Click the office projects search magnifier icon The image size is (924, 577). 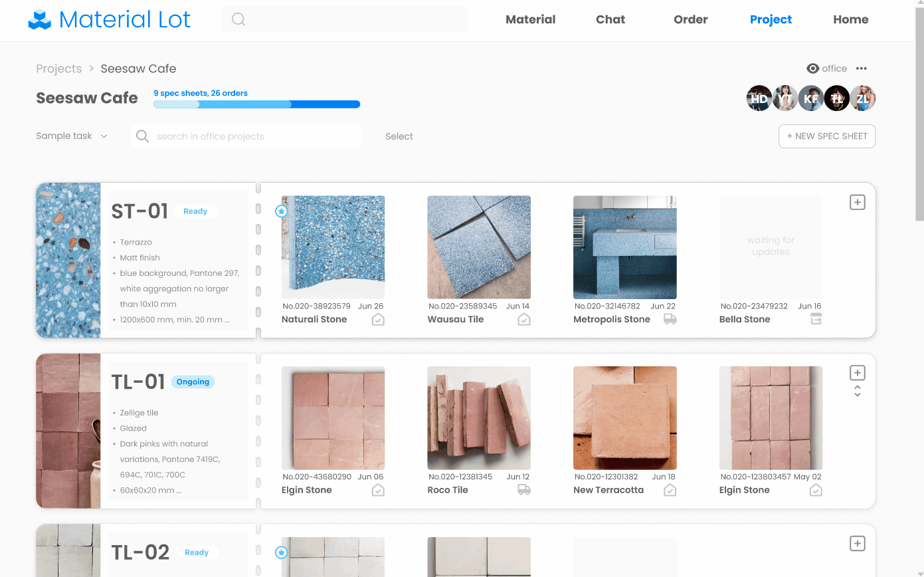coord(142,136)
